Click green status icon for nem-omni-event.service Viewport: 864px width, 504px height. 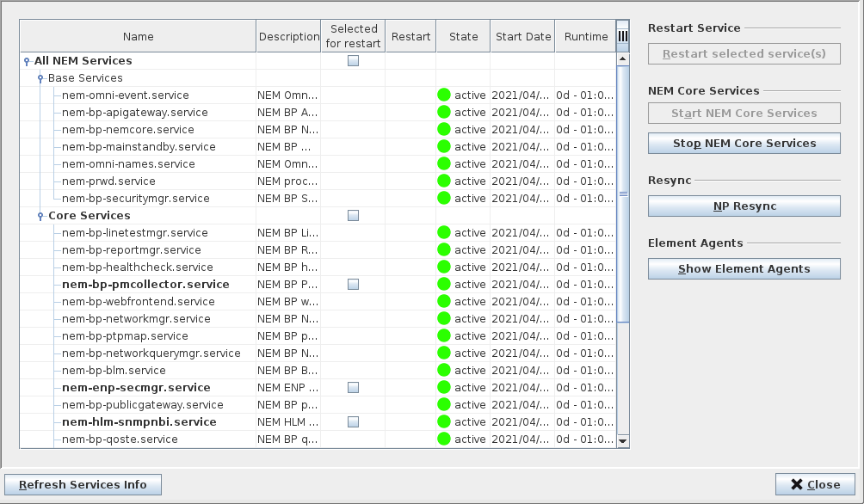pyautogui.click(x=444, y=95)
